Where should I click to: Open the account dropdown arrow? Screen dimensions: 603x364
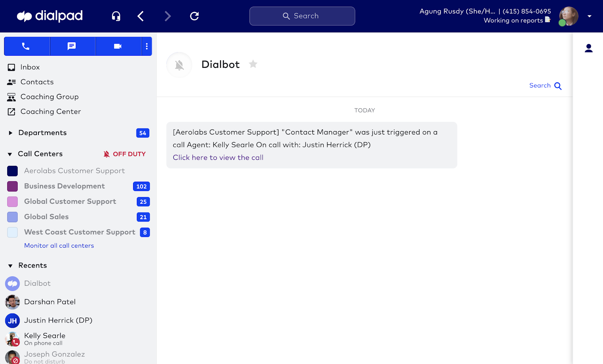click(589, 16)
